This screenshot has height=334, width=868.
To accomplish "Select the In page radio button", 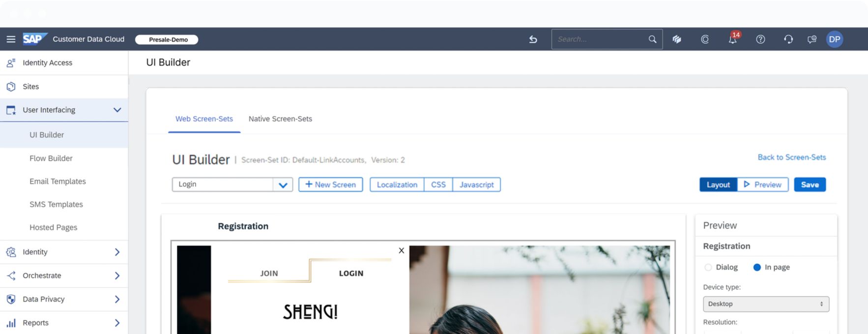I will tap(757, 267).
